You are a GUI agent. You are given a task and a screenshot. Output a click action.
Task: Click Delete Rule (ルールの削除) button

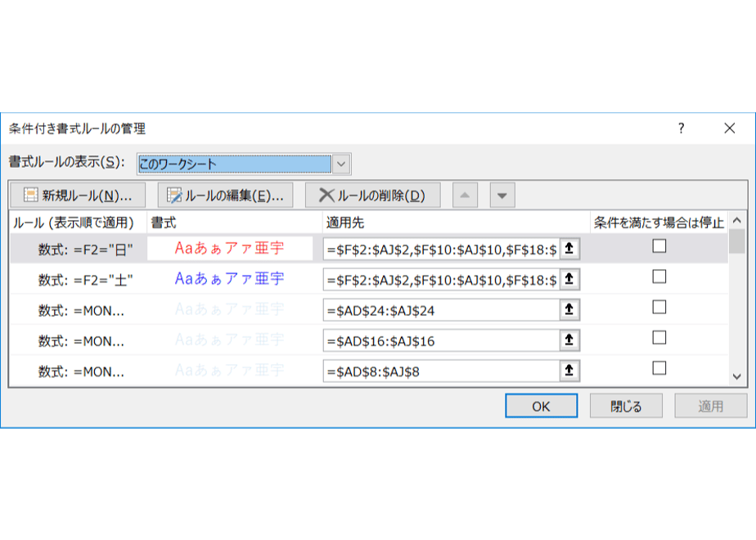[x=373, y=196]
